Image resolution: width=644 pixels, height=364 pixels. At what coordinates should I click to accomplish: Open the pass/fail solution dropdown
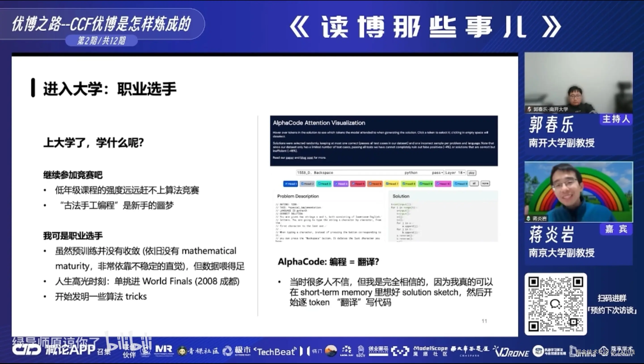click(438, 173)
